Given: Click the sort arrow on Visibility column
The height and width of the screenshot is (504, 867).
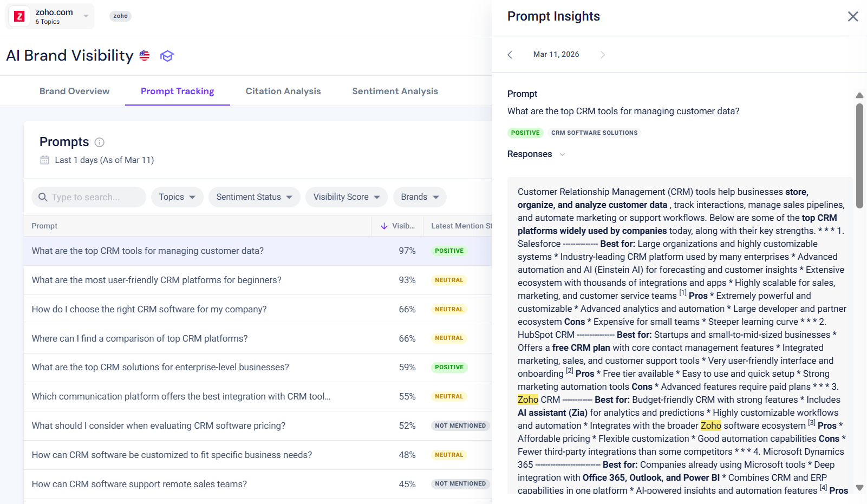Looking at the screenshot, I should point(384,226).
